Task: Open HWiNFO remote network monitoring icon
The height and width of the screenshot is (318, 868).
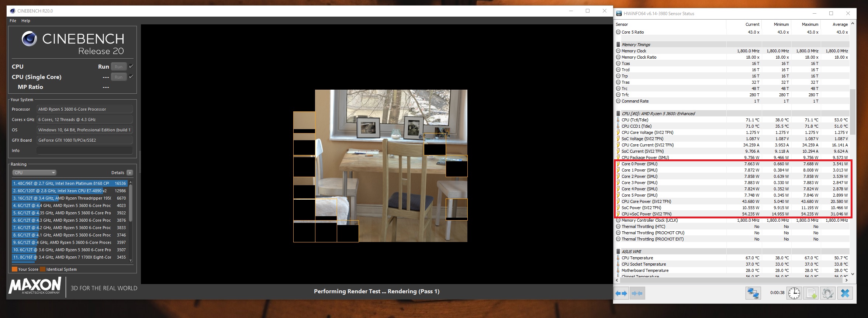Action: coord(753,293)
